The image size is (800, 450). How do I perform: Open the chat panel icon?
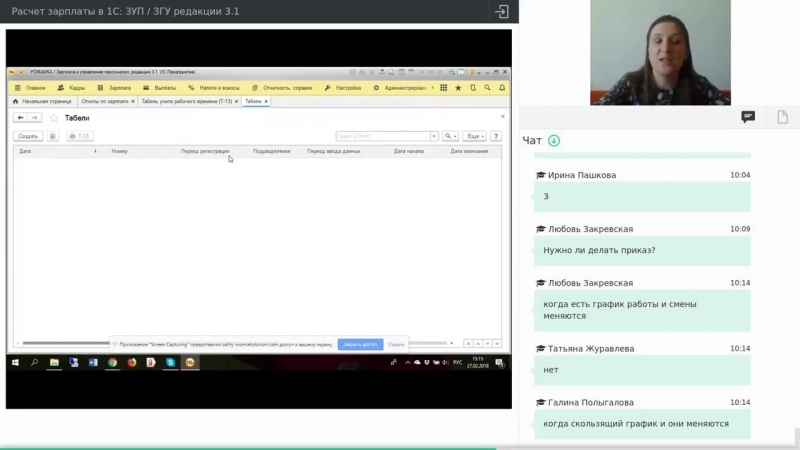click(747, 117)
